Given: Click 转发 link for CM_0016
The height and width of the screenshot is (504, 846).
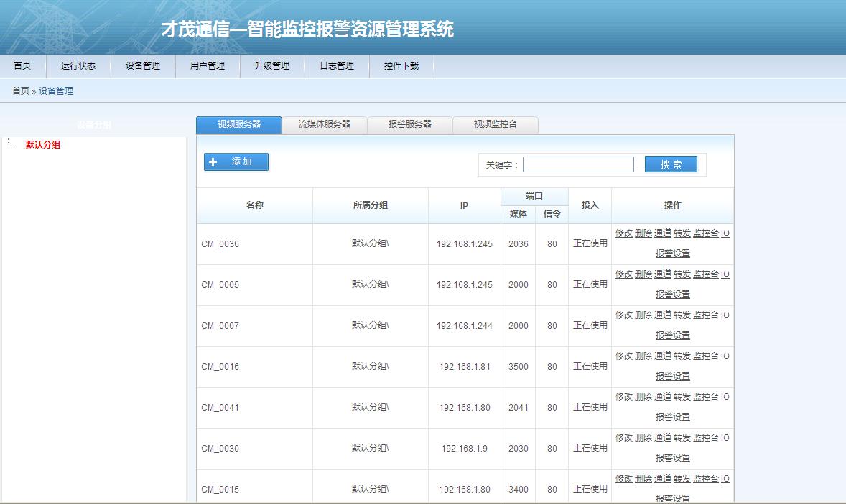Looking at the screenshot, I should (x=682, y=356).
